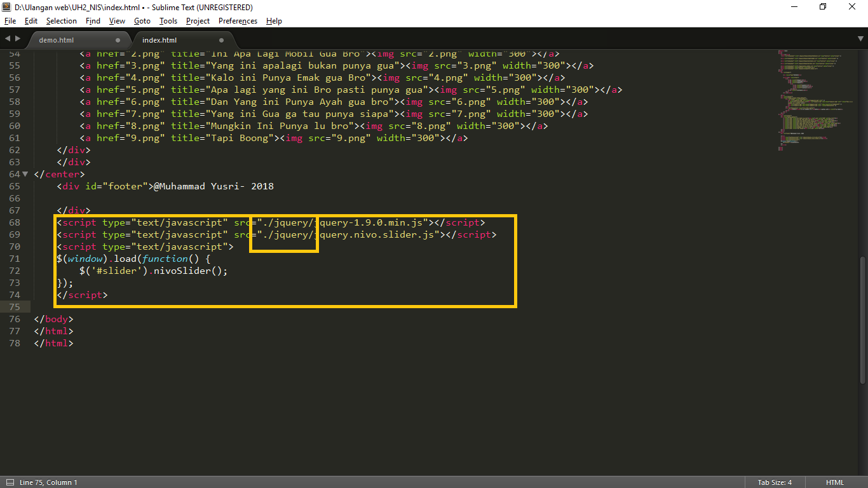
Task: Click line number 68 in gutter
Action: 13,222
